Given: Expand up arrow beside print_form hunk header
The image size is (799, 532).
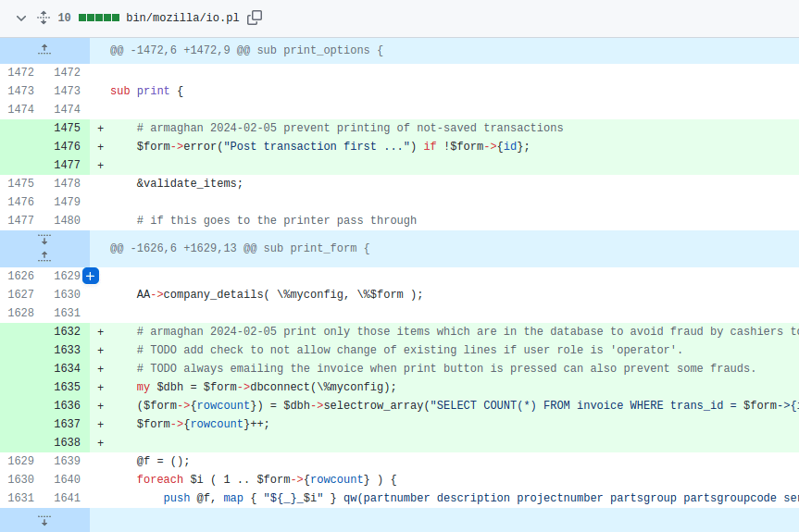Looking at the screenshot, I should (x=44, y=255).
